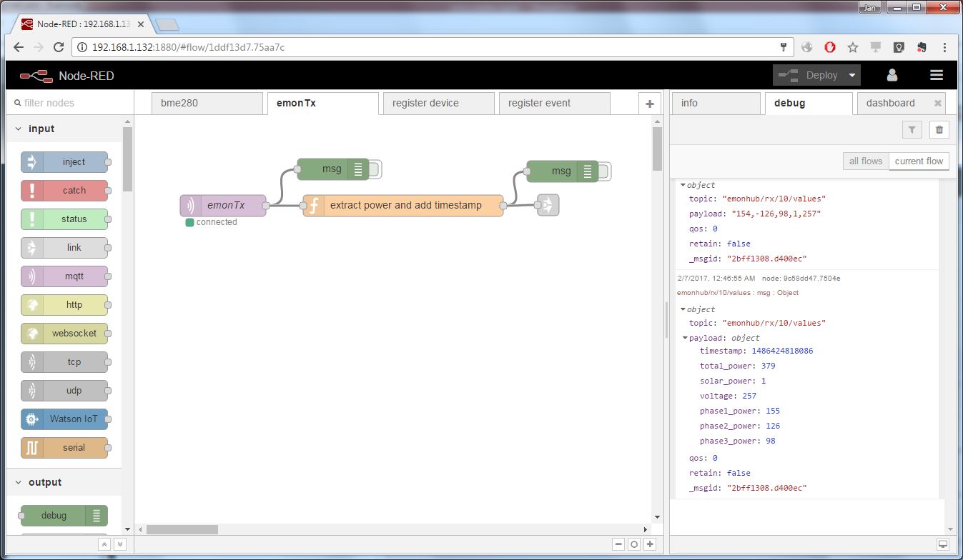Collapse the output palette category
963x560 pixels.
click(x=18, y=483)
